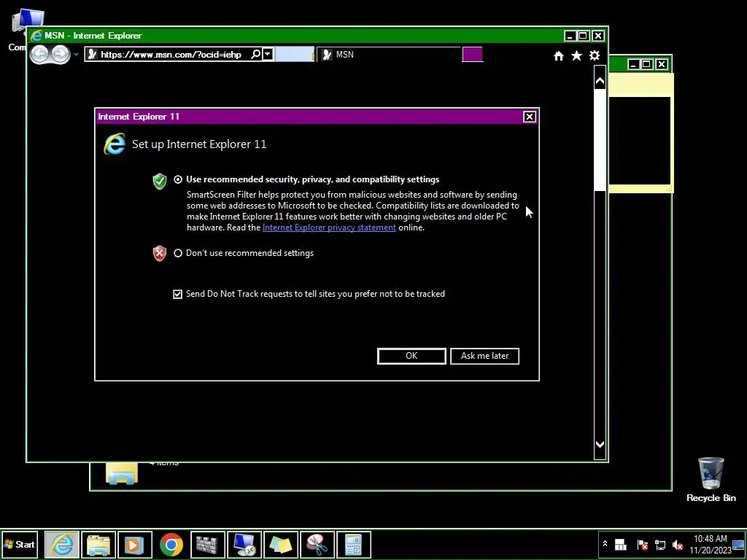The height and width of the screenshot is (560, 747).
Task: Click the Show desktop button at taskbar end
Action: [x=738, y=544]
